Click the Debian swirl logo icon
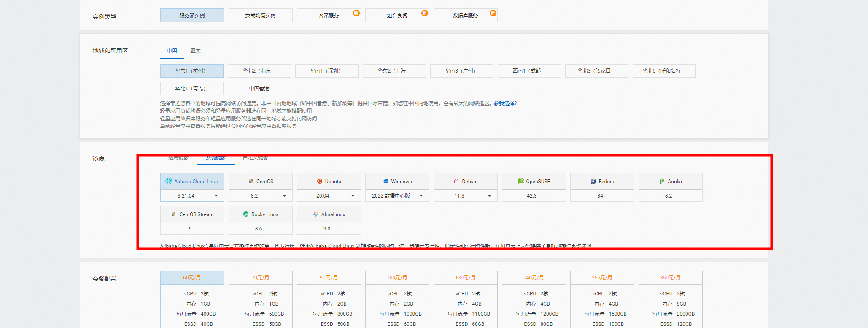The width and height of the screenshot is (868, 328). coord(456,181)
